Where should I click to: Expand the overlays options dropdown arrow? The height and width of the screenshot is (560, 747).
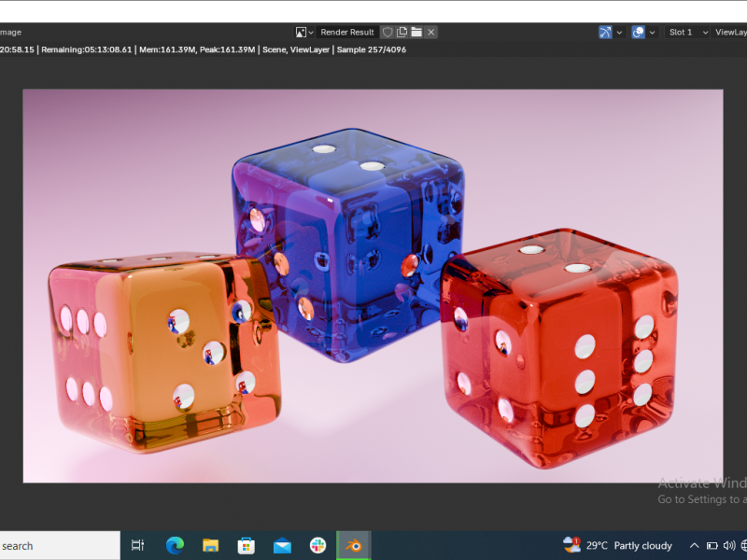(x=653, y=32)
